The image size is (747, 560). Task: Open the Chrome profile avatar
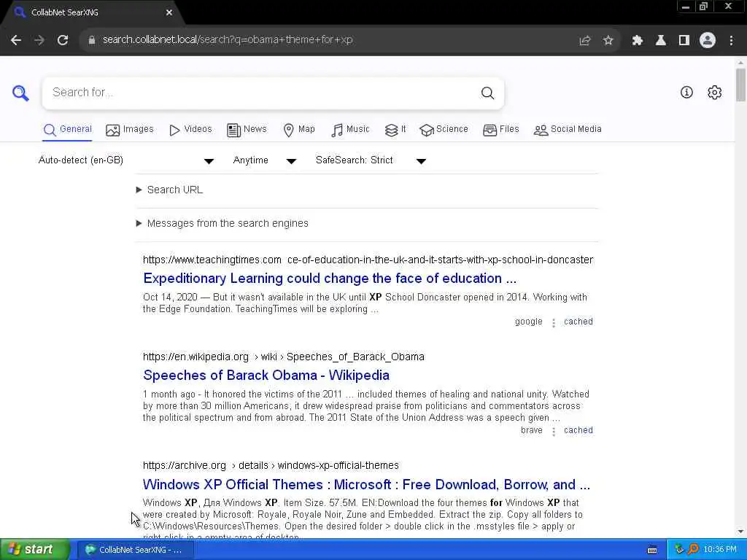point(708,41)
